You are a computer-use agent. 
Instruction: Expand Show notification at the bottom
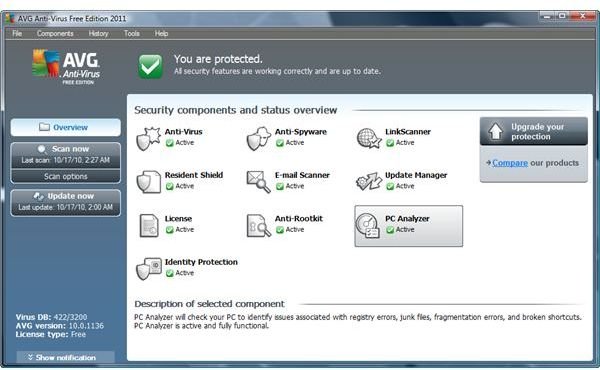coord(65,357)
